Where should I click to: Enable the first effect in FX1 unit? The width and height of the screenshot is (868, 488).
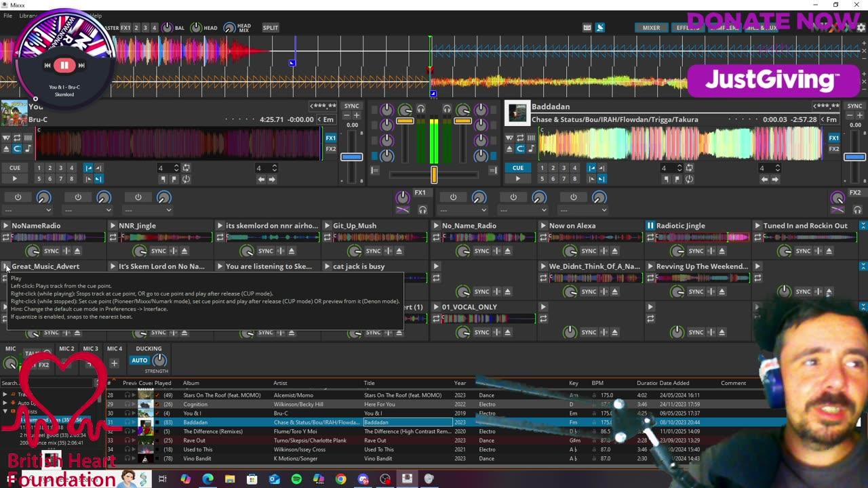(x=18, y=197)
